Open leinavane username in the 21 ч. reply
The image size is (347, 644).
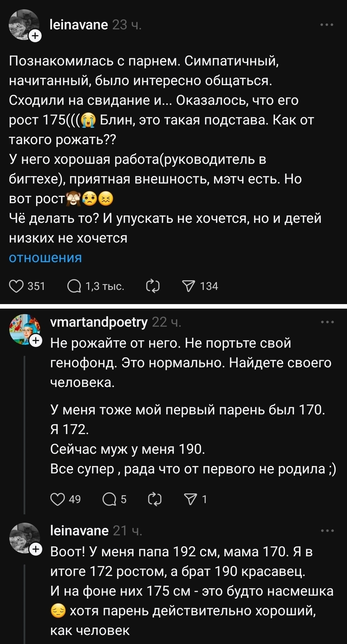79,530
